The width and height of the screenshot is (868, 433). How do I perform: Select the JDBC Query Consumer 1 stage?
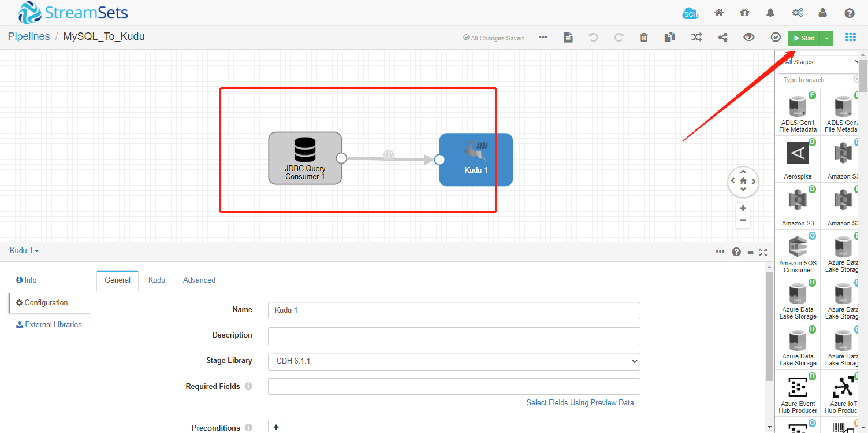pyautogui.click(x=305, y=158)
